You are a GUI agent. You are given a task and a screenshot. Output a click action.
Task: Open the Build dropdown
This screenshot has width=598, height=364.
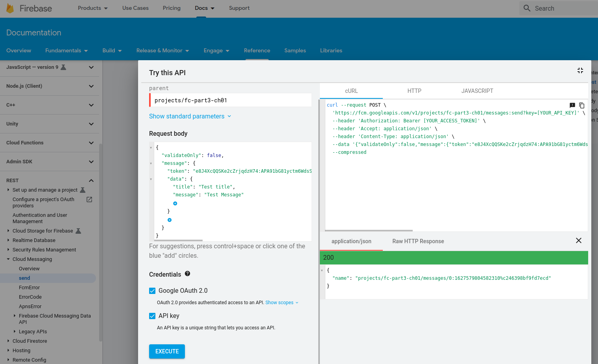[112, 50]
